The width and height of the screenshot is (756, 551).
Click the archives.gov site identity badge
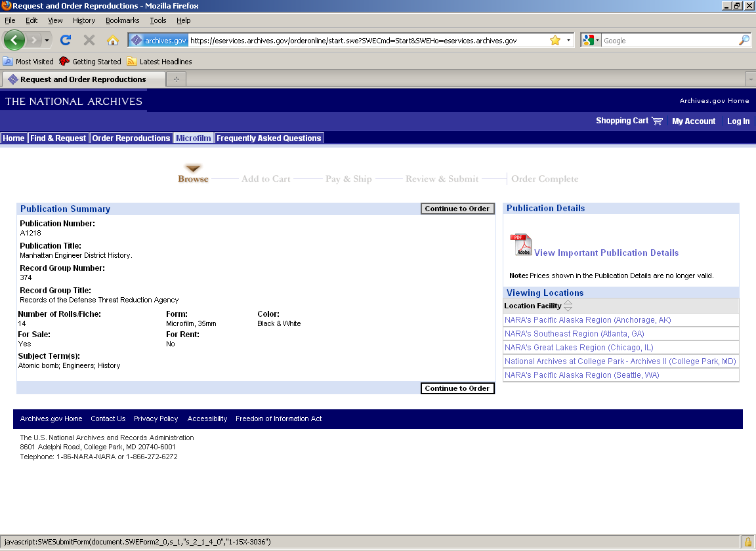158,41
